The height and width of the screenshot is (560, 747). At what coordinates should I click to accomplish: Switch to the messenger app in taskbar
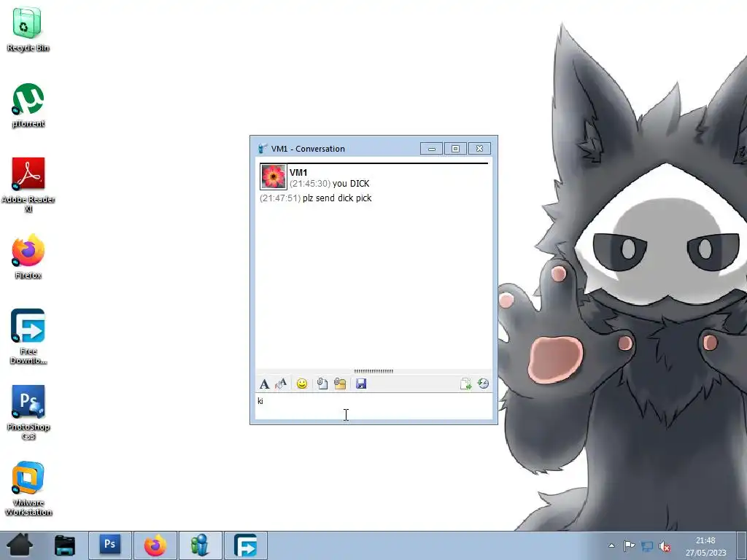coord(200,545)
